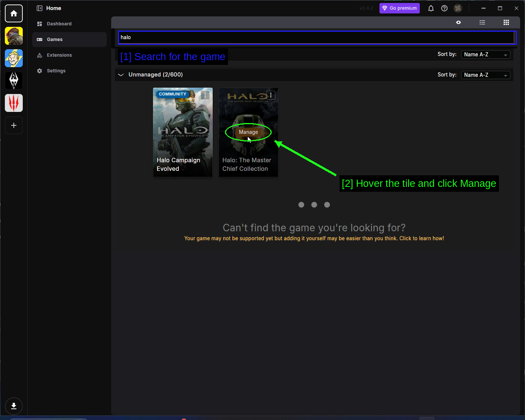Switch to the Skyrim dragon logo game
Image resolution: width=525 pixels, height=420 pixels.
tap(14, 81)
